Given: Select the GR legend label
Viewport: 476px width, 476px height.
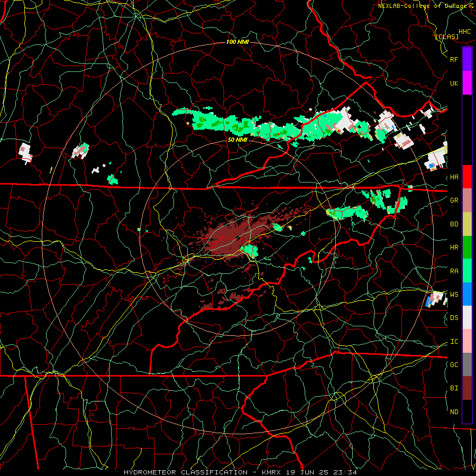Looking at the screenshot, I should (454, 200).
